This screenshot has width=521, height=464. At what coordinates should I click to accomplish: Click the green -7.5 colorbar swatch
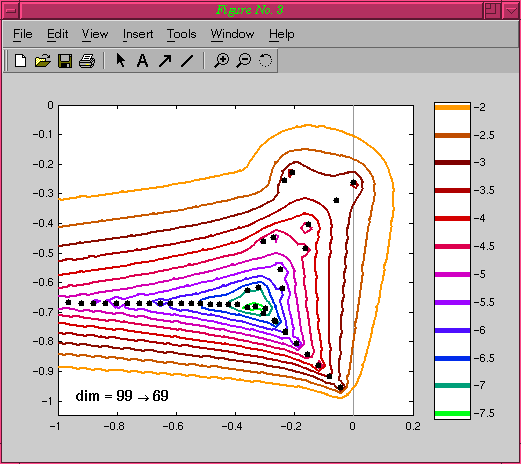[452, 414]
